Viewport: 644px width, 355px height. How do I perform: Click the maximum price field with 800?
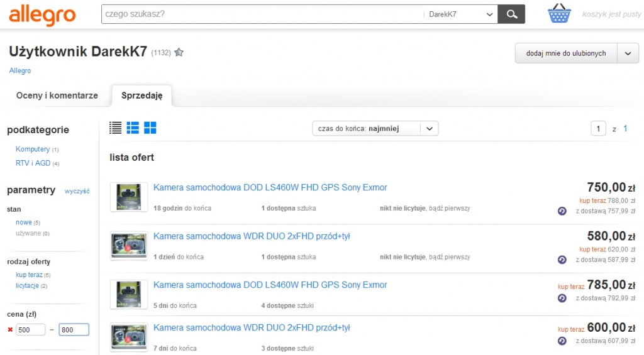[x=74, y=330]
